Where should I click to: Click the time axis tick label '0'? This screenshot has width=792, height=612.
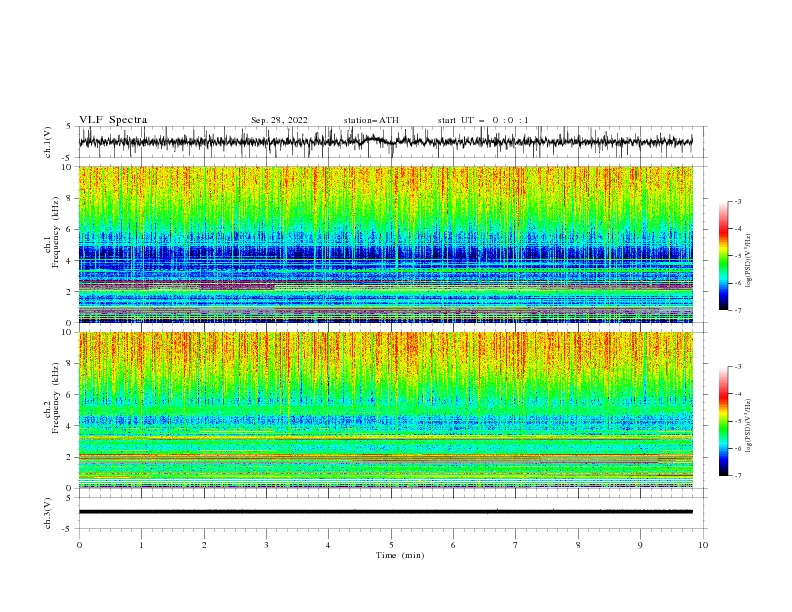[x=79, y=545]
